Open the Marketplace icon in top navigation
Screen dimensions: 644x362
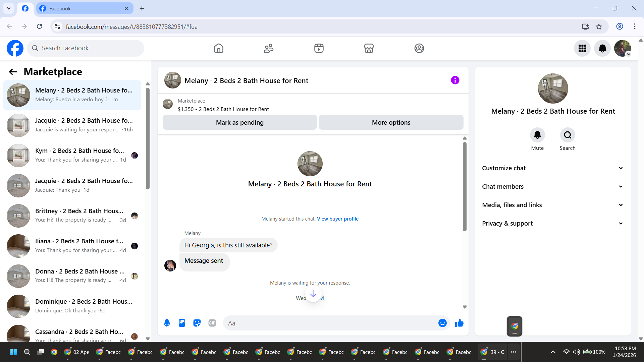[369, 48]
